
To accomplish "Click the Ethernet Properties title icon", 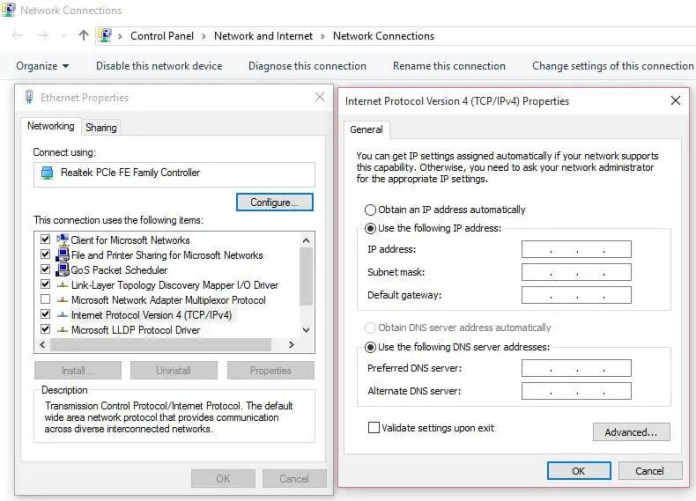I will 29,97.
